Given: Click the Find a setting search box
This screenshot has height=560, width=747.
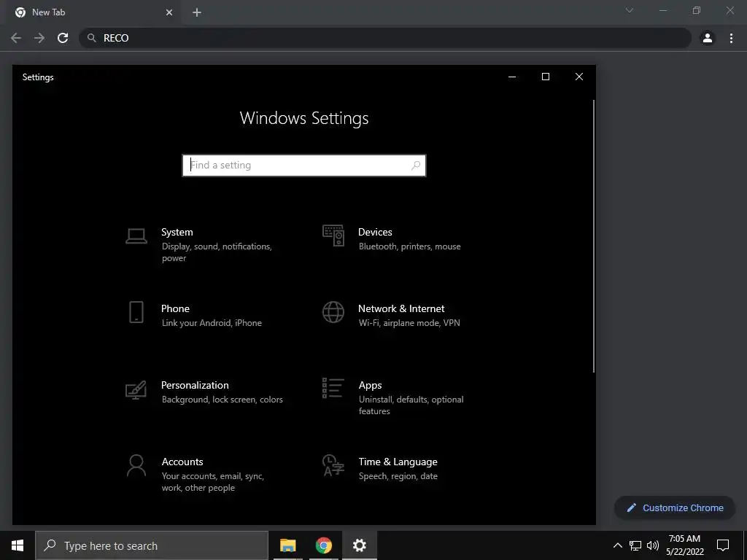Looking at the screenshot, I should 304,166.
